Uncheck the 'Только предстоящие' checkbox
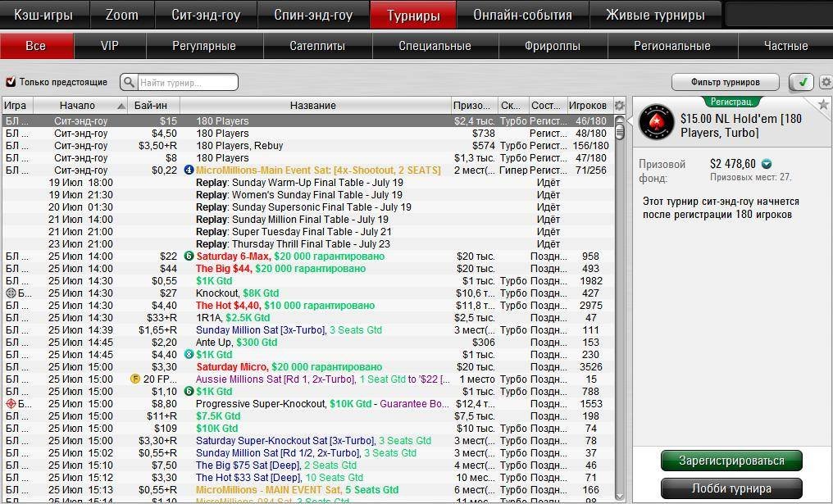Viewport: 833px width, 504px height. pyautogui.click(x=11, y=82)
